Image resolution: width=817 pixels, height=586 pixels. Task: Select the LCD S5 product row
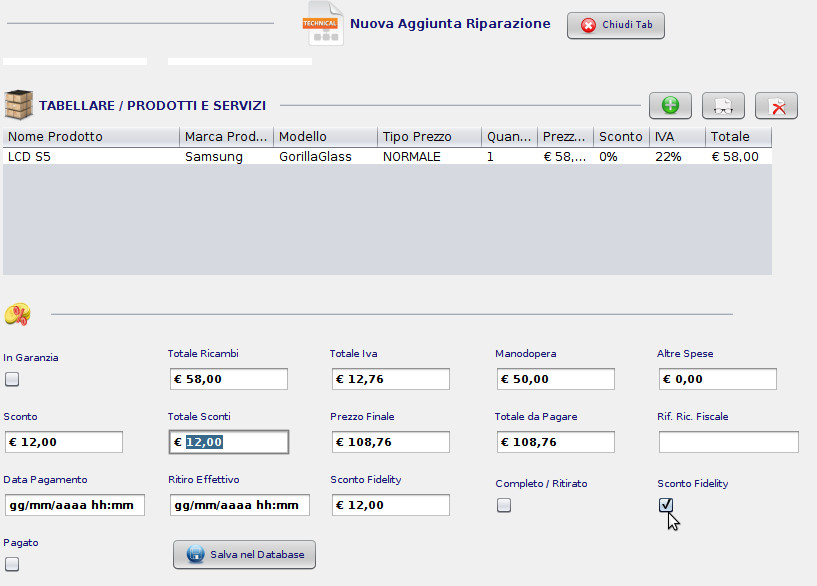(x=387, y=156)
